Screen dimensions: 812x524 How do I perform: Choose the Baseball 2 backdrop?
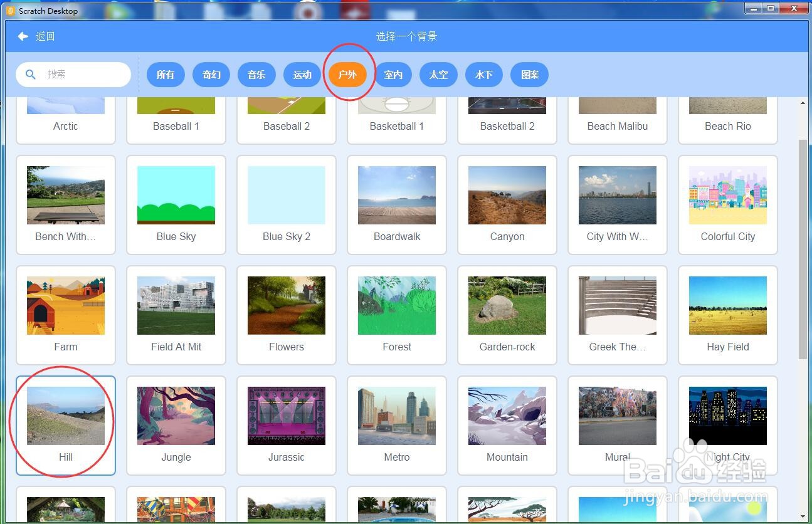click(287, 120)
